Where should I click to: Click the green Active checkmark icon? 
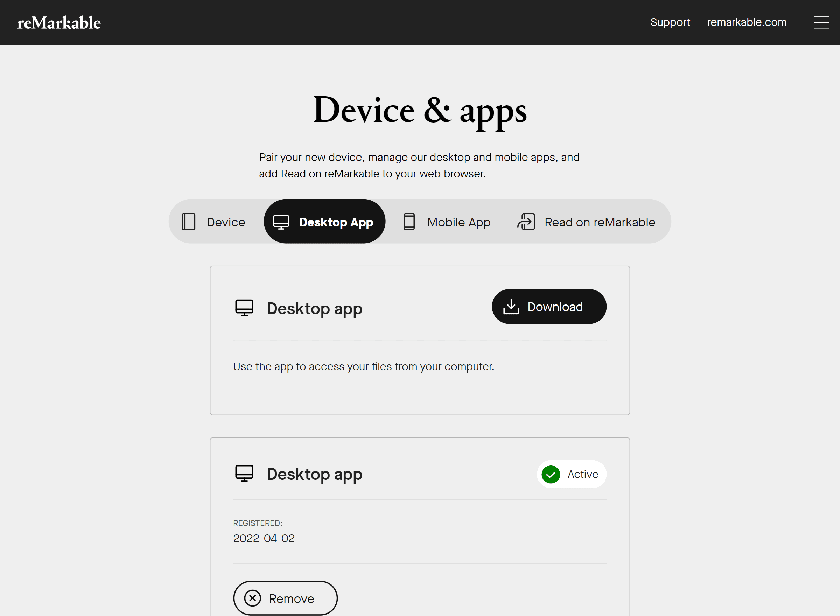coord(551,474)
